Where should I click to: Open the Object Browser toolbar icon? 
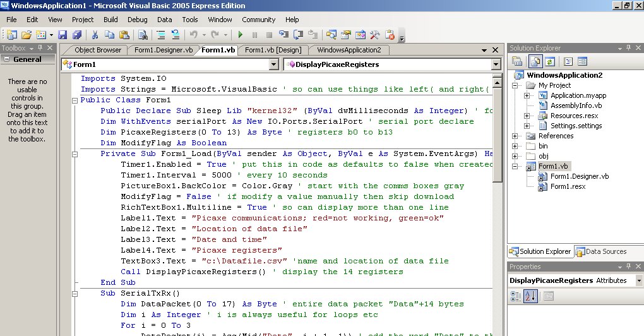tap(360, 35)
